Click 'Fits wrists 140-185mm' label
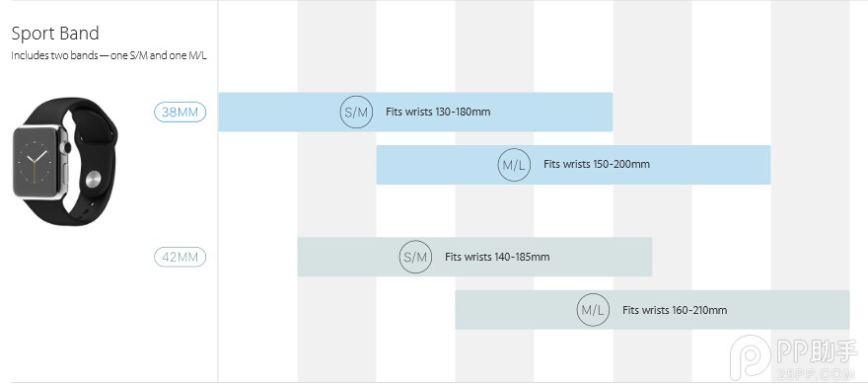The width and height of the screenshot is (868, 388). click(497, 258)
